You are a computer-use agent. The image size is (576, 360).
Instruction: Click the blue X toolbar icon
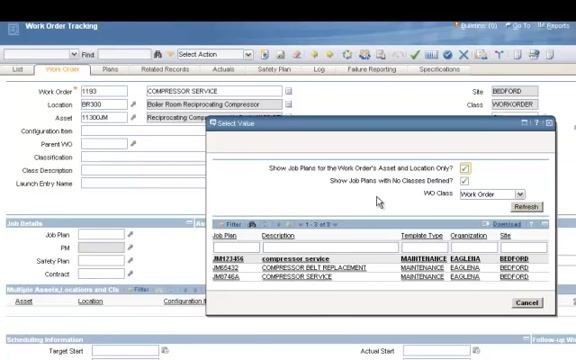[464, 55]
